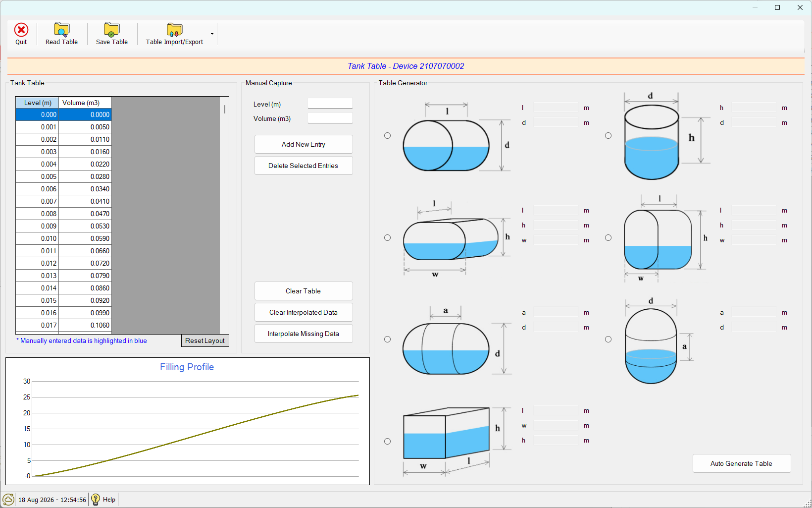Click Interpolate Missing Data button
Screen dimensions: 812x508
pos(304,334)
